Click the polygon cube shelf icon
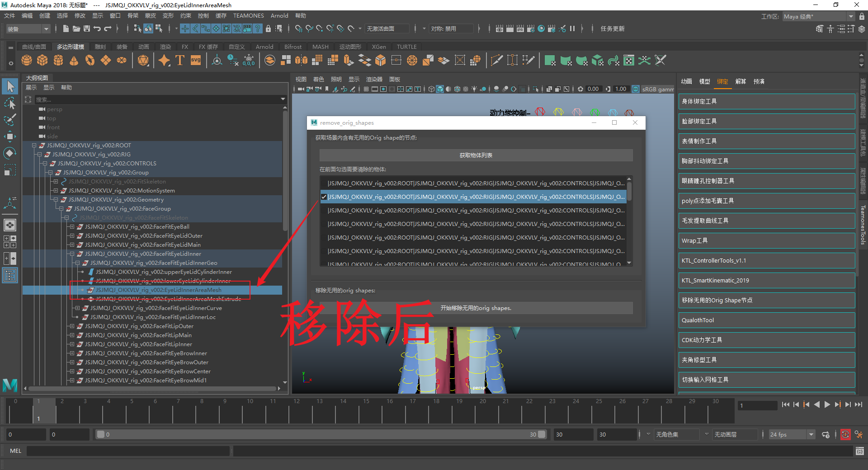The height and width of the screenshot is (470, 868). [42, 60]
